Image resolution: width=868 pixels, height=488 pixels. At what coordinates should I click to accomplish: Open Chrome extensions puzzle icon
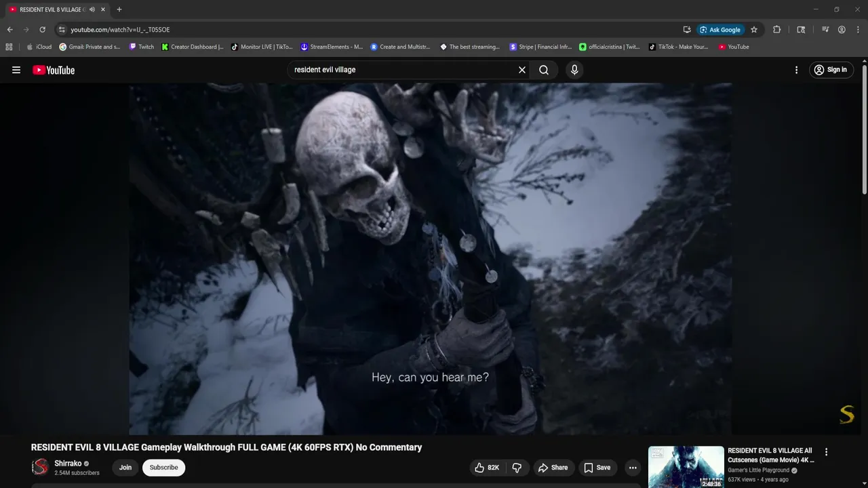[777, 30]
